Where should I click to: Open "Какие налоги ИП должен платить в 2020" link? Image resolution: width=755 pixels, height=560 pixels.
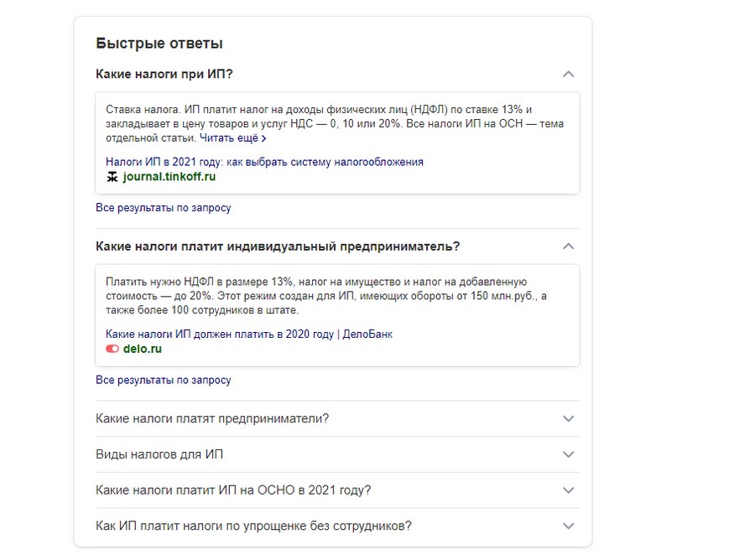(x=249, y=334)
